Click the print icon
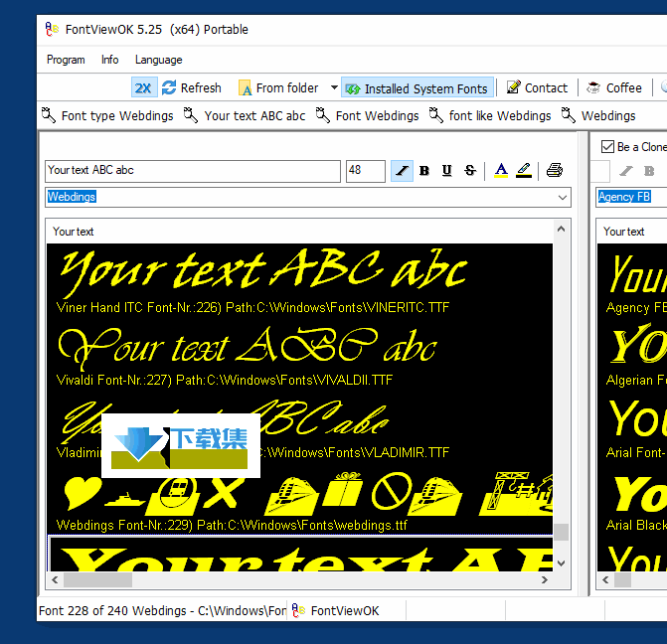Screen dimensions: 667x644 coord(555,171)
